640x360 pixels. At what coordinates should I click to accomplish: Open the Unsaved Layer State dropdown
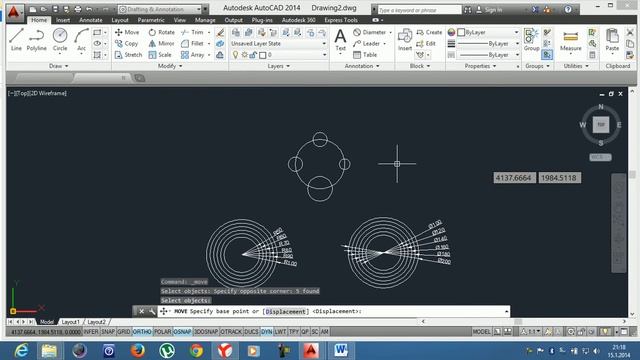click(279, 43)
